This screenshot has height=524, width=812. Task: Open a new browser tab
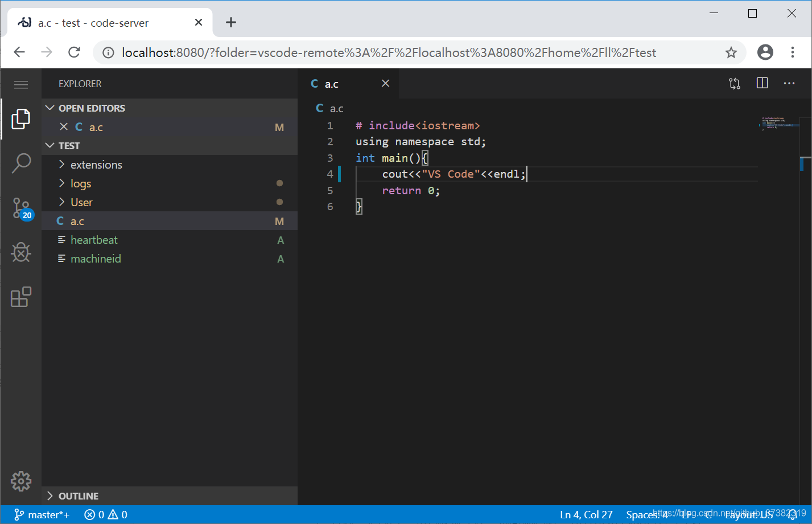pyautogui.click(x=230, y=22)
